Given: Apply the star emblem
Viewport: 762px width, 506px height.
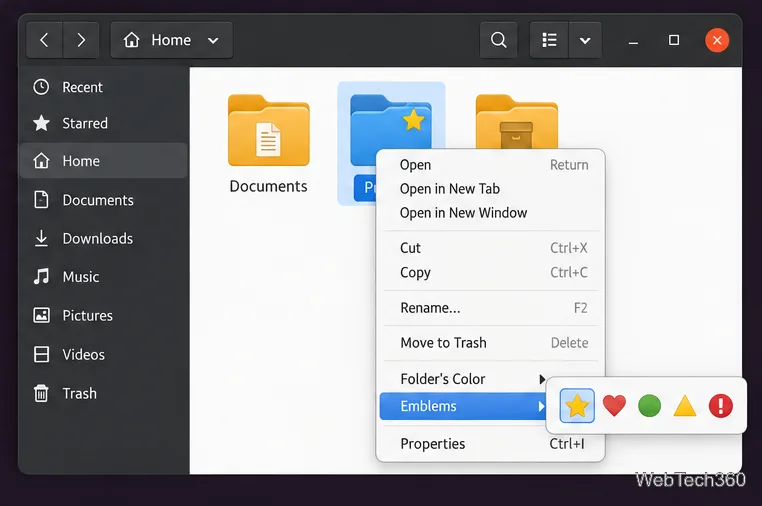Looking at the screenshot, I should click(x=577, y=405).
